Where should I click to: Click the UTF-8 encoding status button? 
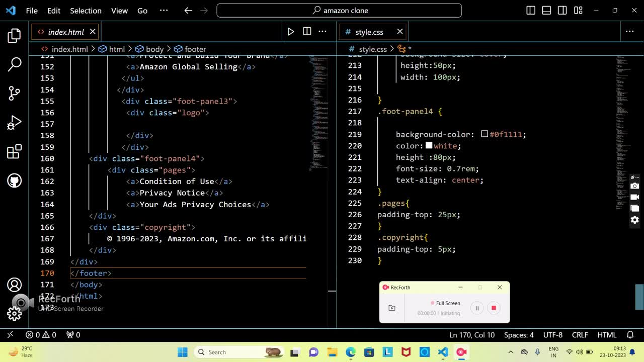[x=552, y=335]
